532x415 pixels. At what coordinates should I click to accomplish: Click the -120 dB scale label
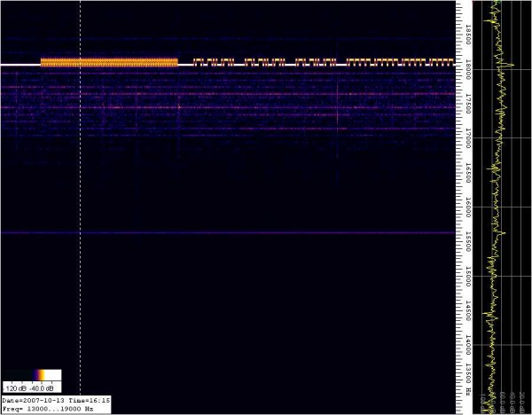(x=15, y=388)
